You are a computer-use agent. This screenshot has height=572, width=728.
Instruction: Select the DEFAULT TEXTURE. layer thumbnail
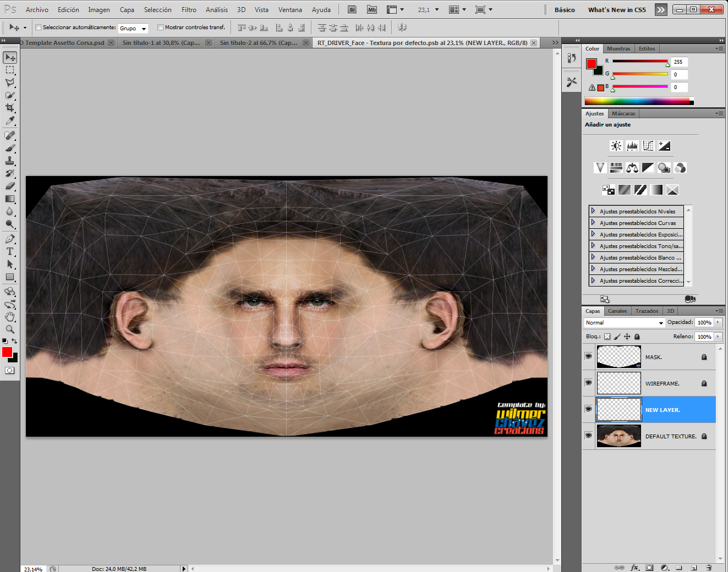tap(619, 436)
